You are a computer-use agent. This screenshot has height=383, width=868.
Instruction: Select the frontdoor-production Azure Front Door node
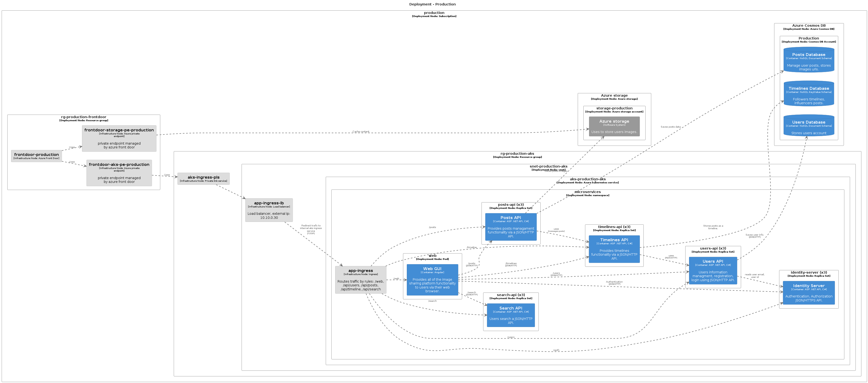tap(36, 156)
